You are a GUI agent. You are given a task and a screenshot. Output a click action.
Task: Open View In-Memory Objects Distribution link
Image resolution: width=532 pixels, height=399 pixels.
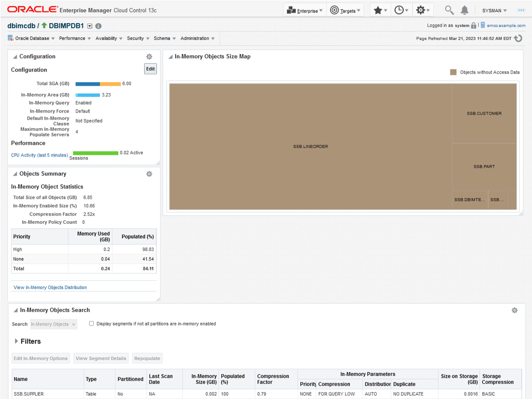[x=50, y=287]
